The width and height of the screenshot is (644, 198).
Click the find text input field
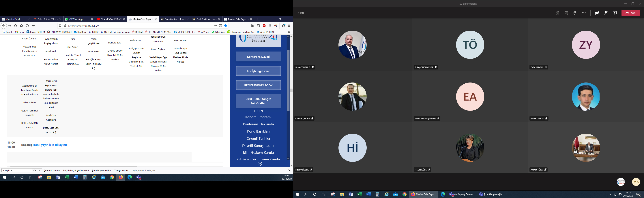[16, 170]
